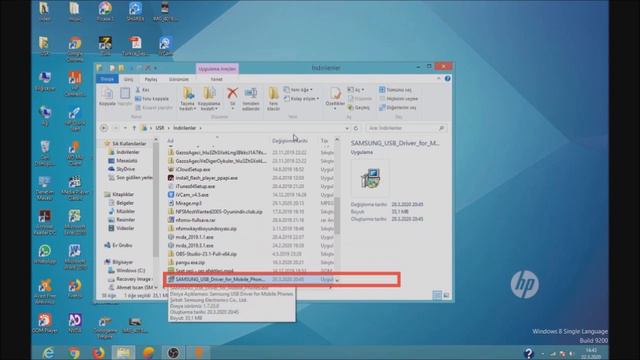The height and width of the screenshot is (360, 640).
Task: Click the WhatsApp desktop icon
Action: point(44,254)
